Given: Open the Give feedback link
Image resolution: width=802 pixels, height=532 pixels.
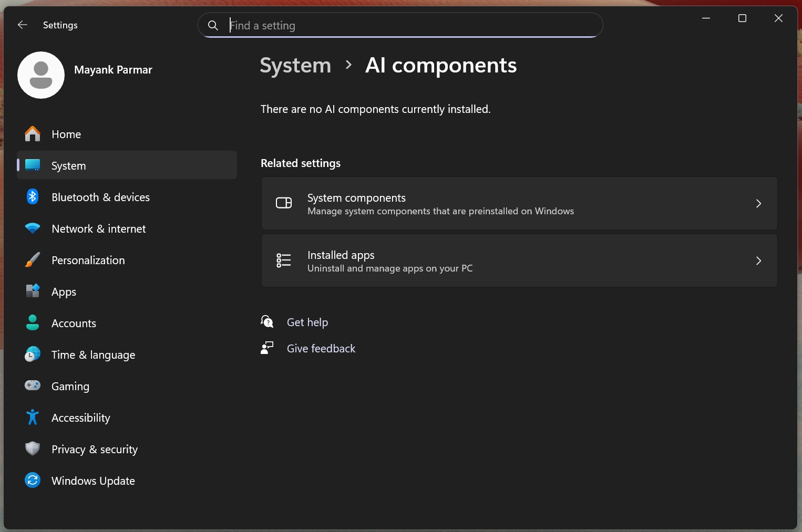Looking at the screenshot, I should point(321,348).
